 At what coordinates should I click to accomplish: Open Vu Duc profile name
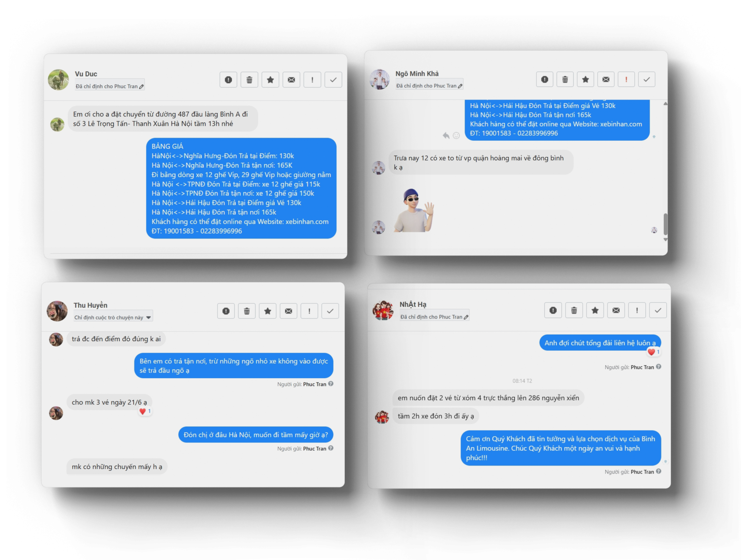[x=86, y=74]
